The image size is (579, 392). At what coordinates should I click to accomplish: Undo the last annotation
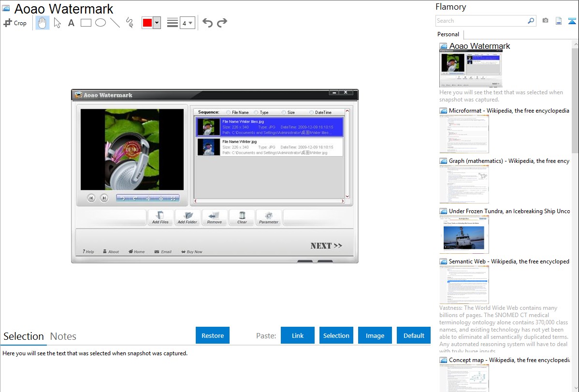pyautogui.click(x=207, y=23)
